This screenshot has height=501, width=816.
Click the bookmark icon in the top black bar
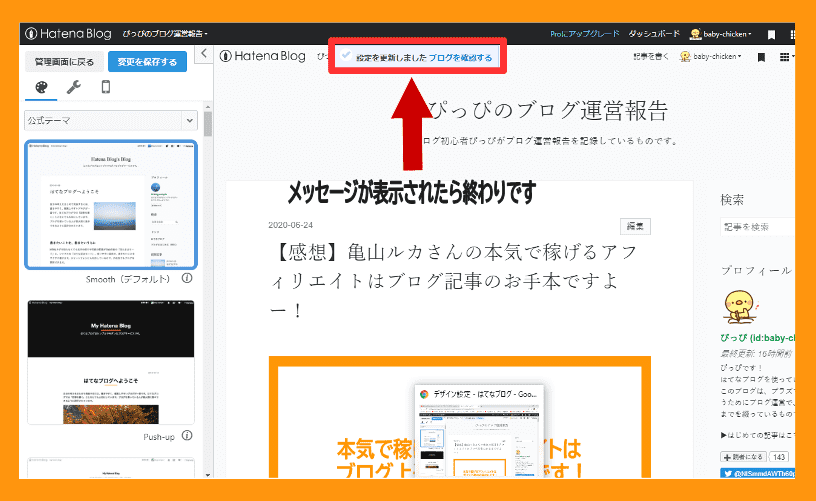[771, 34]
